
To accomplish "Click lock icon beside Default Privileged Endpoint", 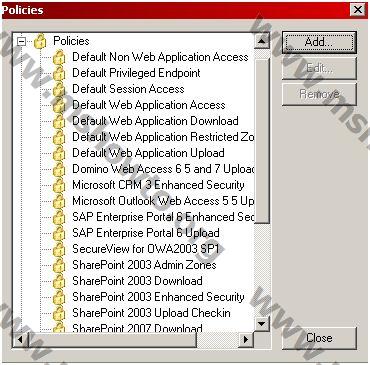I will coord(59,73).
